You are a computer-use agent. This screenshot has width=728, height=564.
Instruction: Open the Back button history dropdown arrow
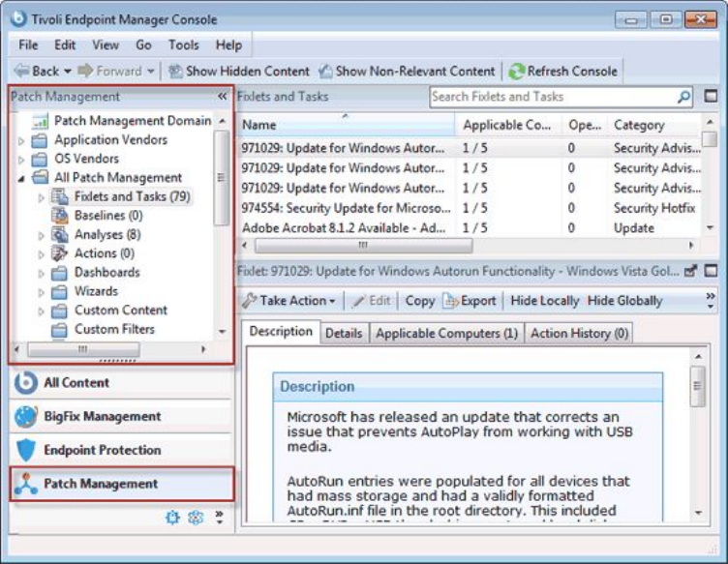pos(68,72)
